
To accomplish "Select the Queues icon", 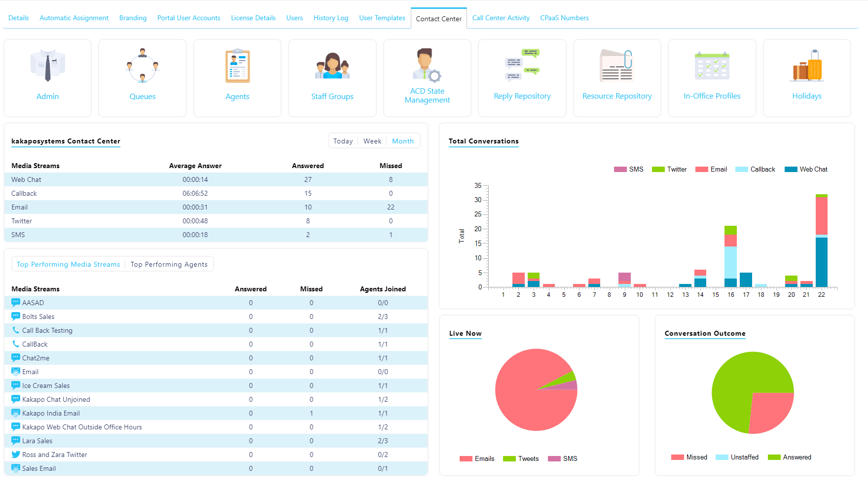I will 142,65.
